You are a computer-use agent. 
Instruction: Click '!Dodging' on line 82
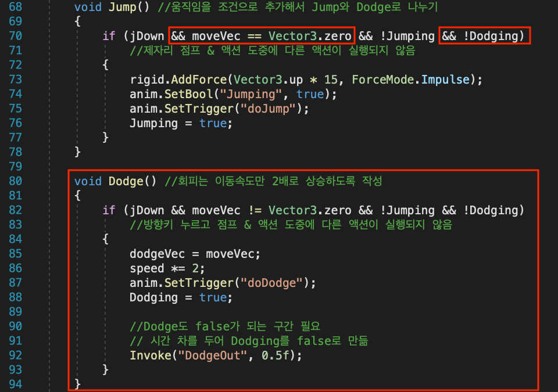(491, 210)
